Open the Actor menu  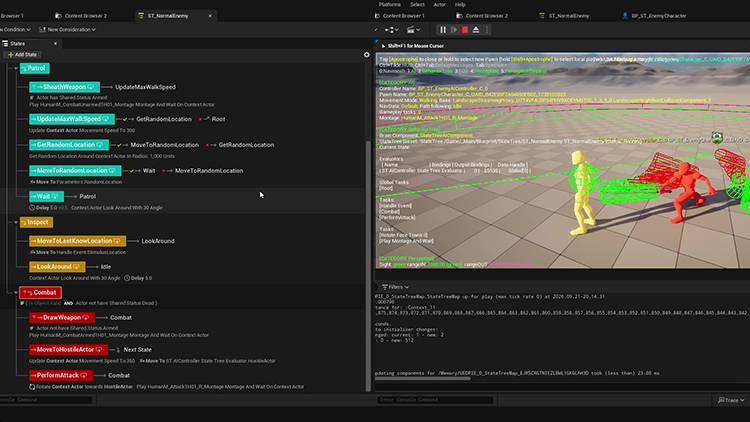440,4
